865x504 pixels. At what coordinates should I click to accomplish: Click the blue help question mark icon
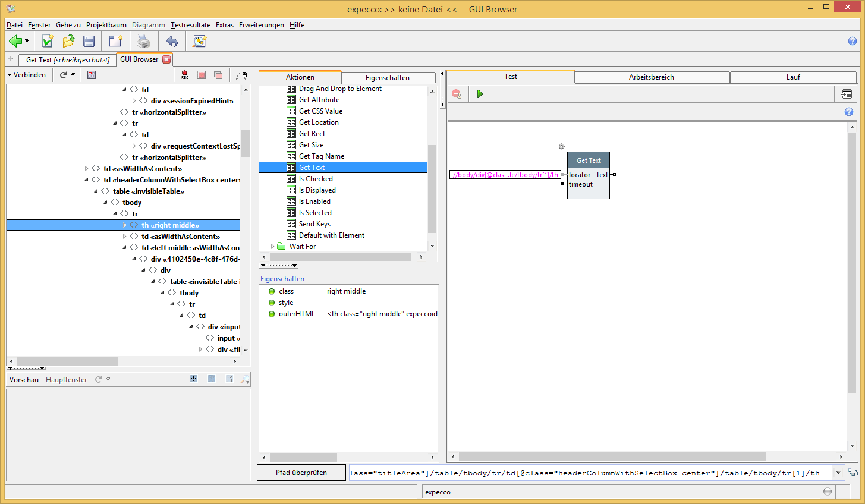852,41
